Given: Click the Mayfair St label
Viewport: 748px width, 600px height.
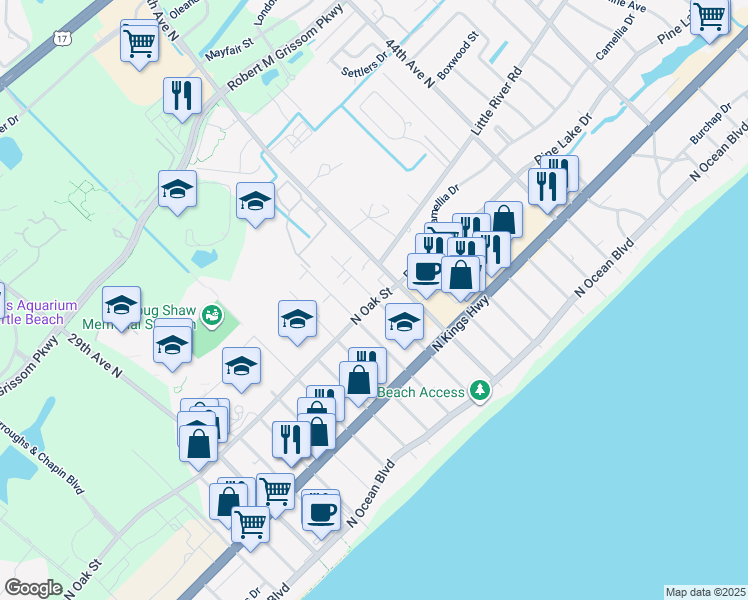Looking at the screenshot, I should (229, 50).
